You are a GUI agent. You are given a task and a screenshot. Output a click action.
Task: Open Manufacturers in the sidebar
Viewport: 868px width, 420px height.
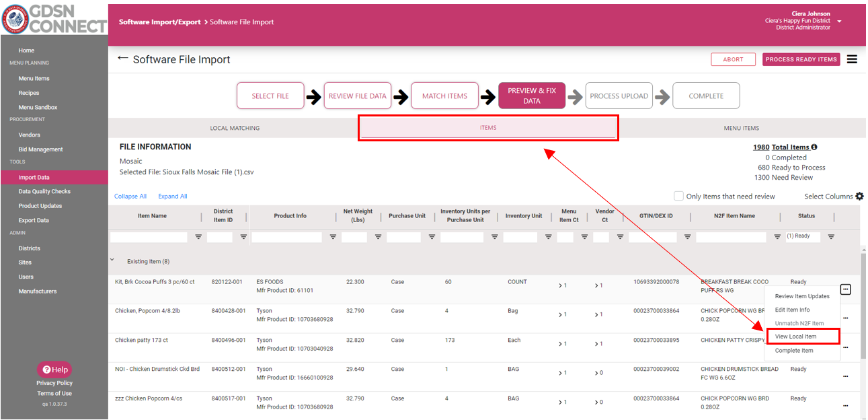point(38,291)
